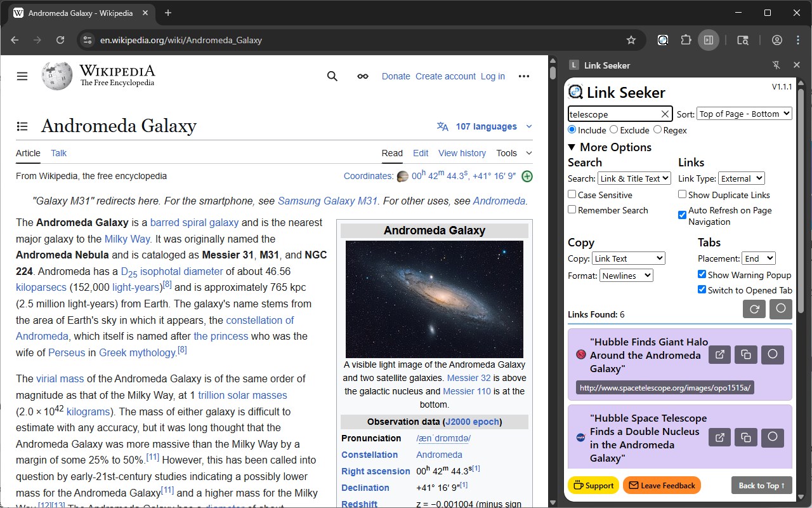812x508 pixels.
Task: Click the Andromeda Galaxy infobox image
Action: pyautogui.click(x=435, y=299)
